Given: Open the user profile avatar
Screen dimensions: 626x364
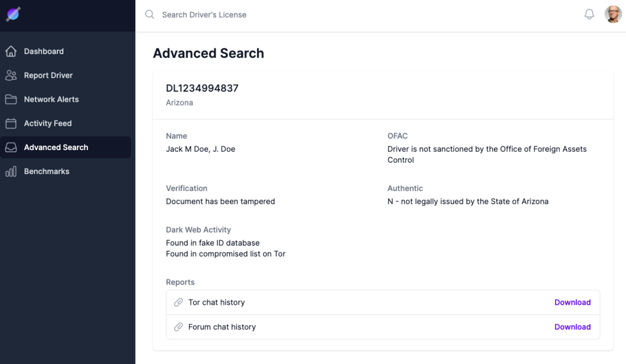Looking at the screenshot, I should point(613,14).
